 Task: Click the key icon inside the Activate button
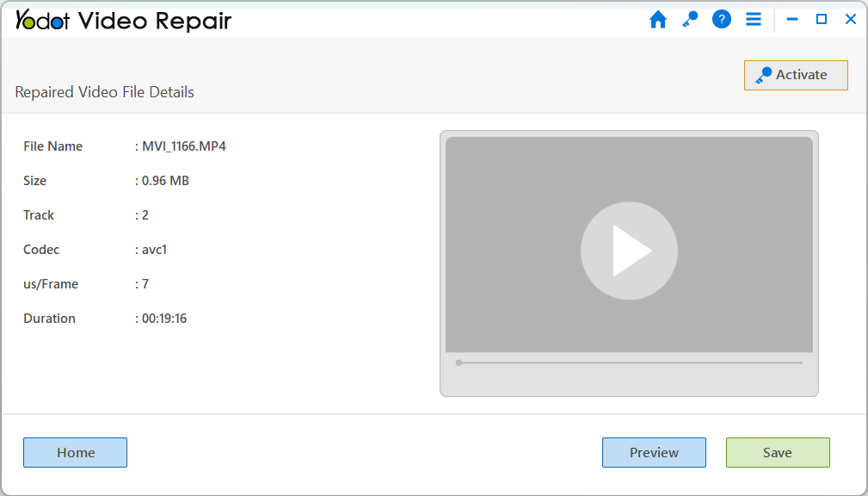761,75
